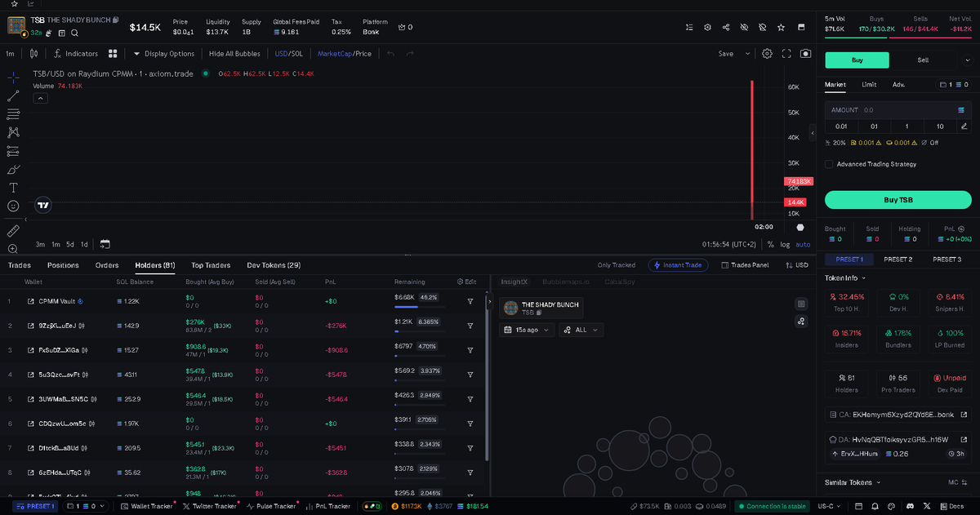This screenshot has width=980, height=515.
Task: Select the trend line drawing tool
Action: click(x=13, y=95)
